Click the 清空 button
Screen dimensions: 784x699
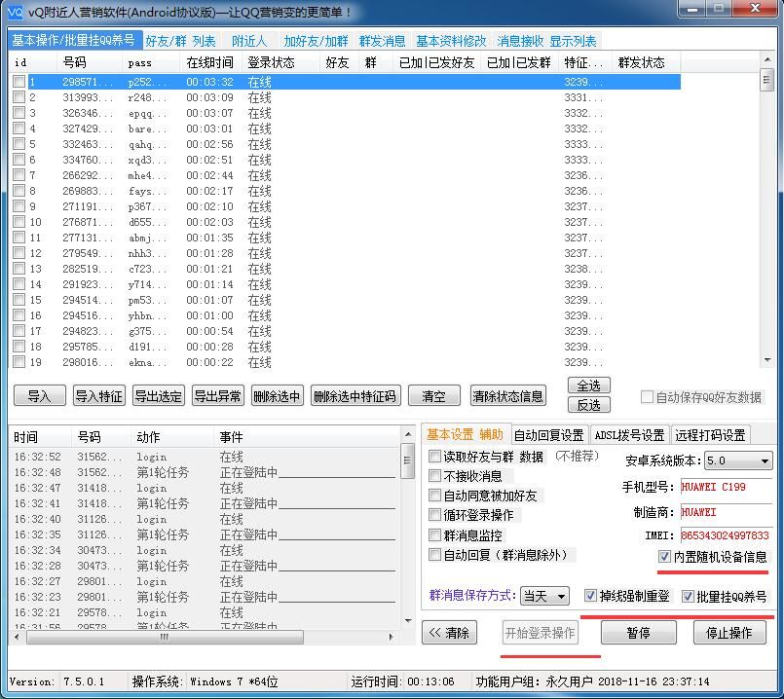click(433, 395)
